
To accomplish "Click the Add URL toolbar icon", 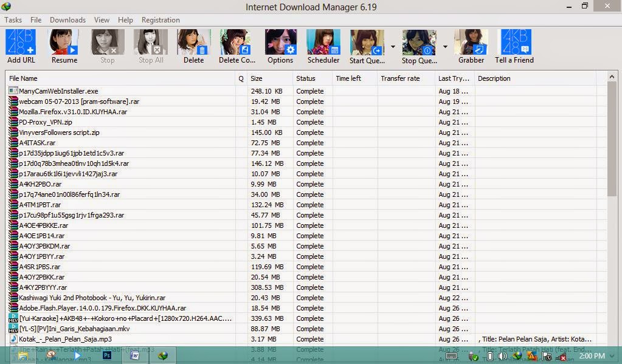I will click(x=21, y=43).
